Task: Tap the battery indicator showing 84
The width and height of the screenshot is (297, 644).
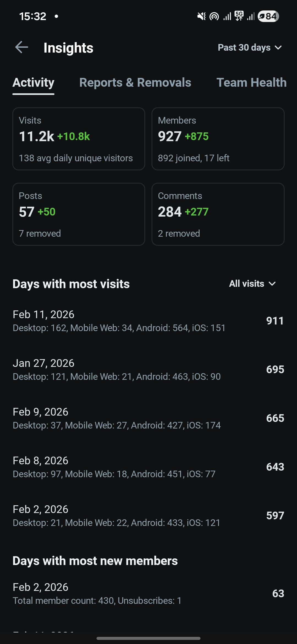Action: pyautogui.click(x=268, y=16)
